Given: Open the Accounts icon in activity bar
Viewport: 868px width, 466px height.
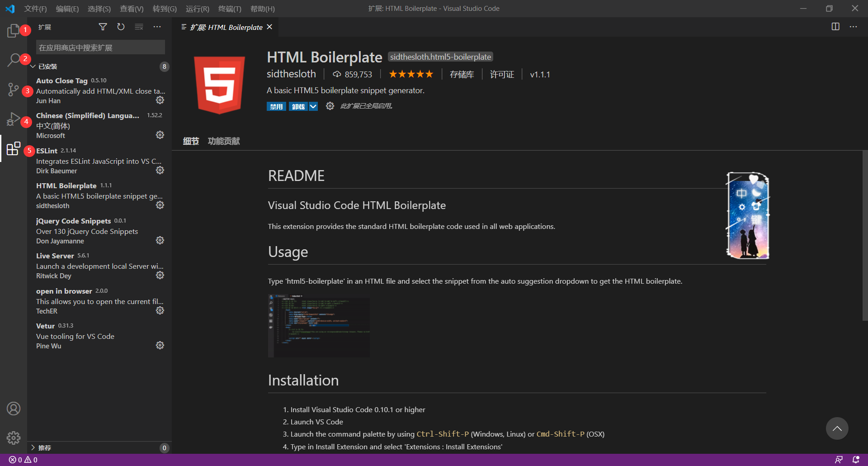Looking at the screenshot, I should tap(14, 409).
